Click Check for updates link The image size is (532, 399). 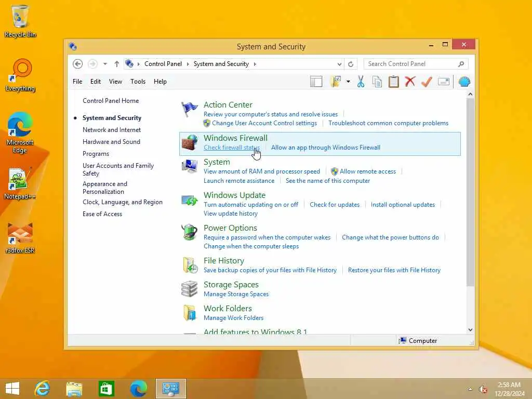point(335,205)
